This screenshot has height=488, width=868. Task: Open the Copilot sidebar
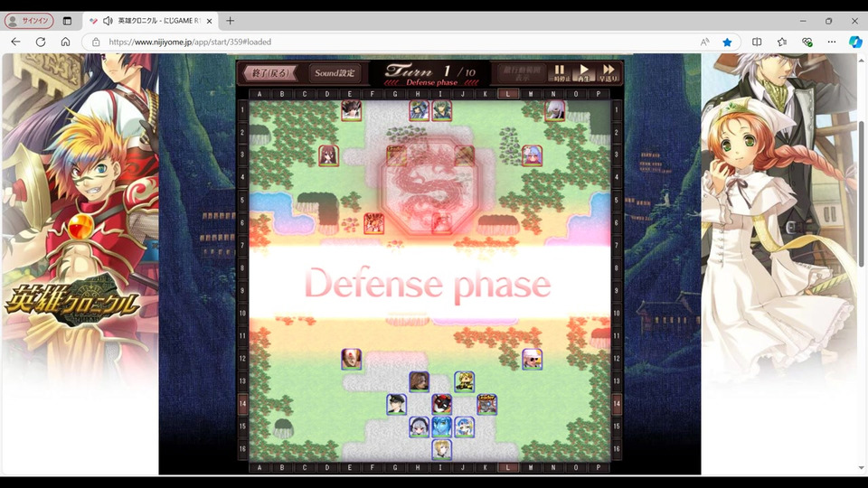pyautogui.click(x=855, y=42)
